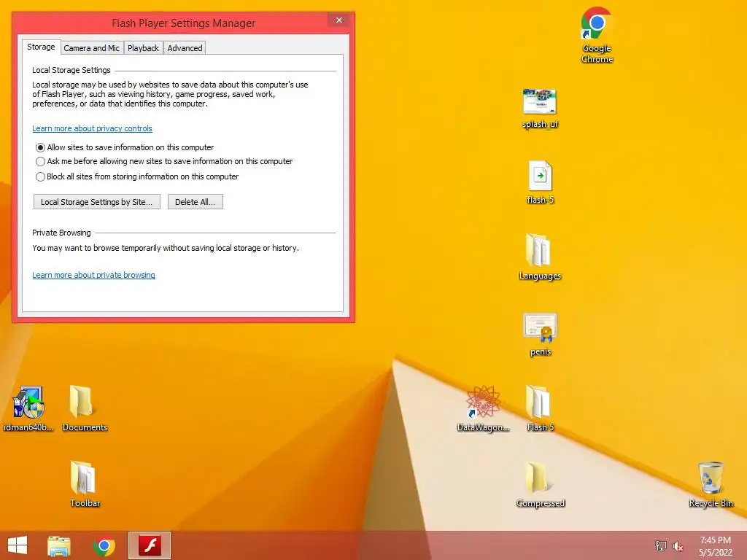The width and height of the screenshot is (747, 560).
Task: Open Learn more about private browsing link
Action: 94,275
